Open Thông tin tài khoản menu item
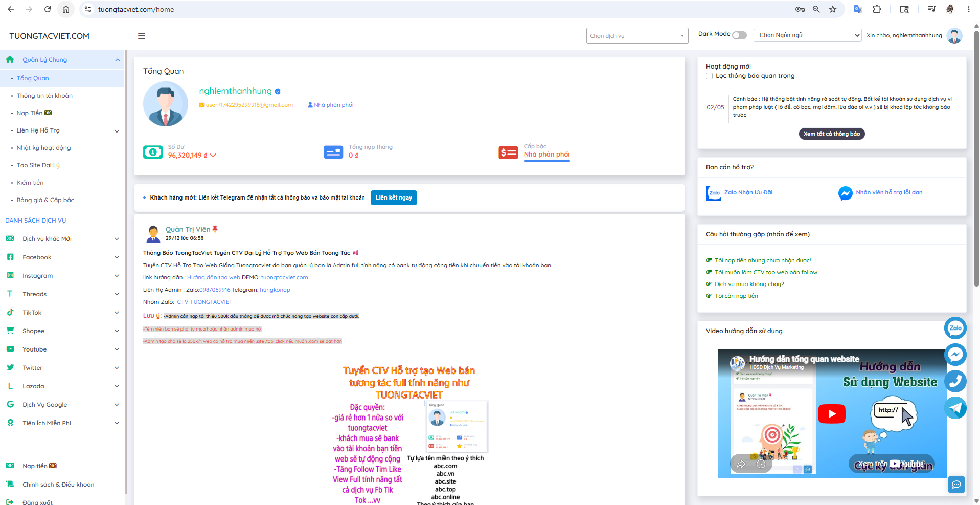 pyautogui.click(x=62, y=96)
